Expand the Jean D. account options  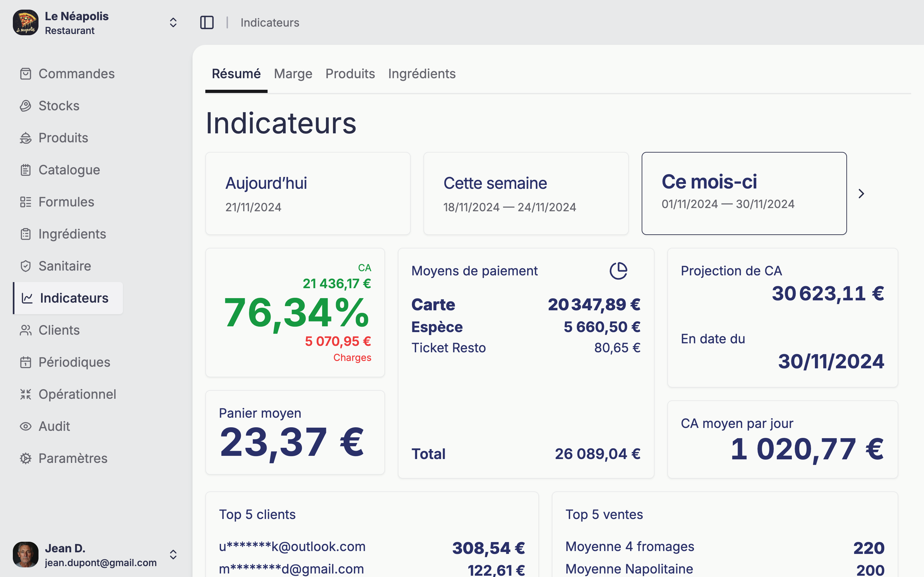click(x=174, y=555)
